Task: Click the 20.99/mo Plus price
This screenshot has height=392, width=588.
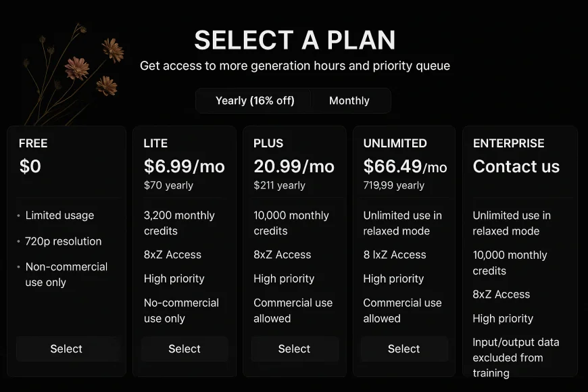Action: pyautogui.click(x=294, y=166)
